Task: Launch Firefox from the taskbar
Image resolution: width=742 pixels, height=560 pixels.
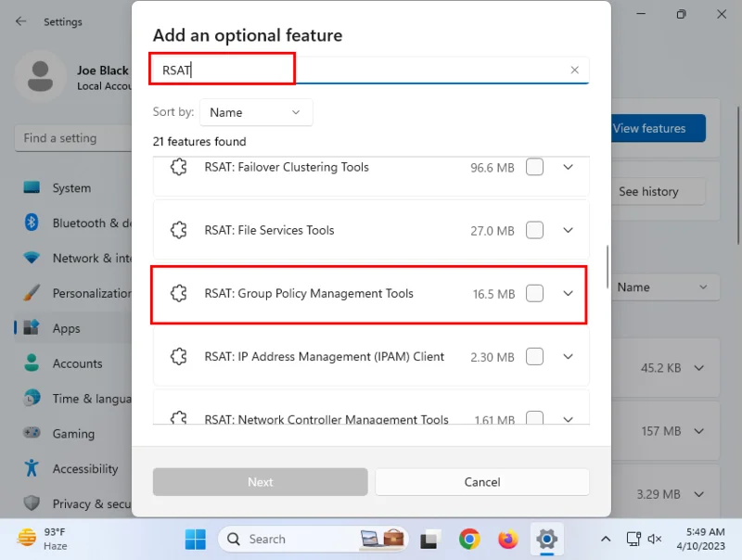Action: click(x=507, y=540)
